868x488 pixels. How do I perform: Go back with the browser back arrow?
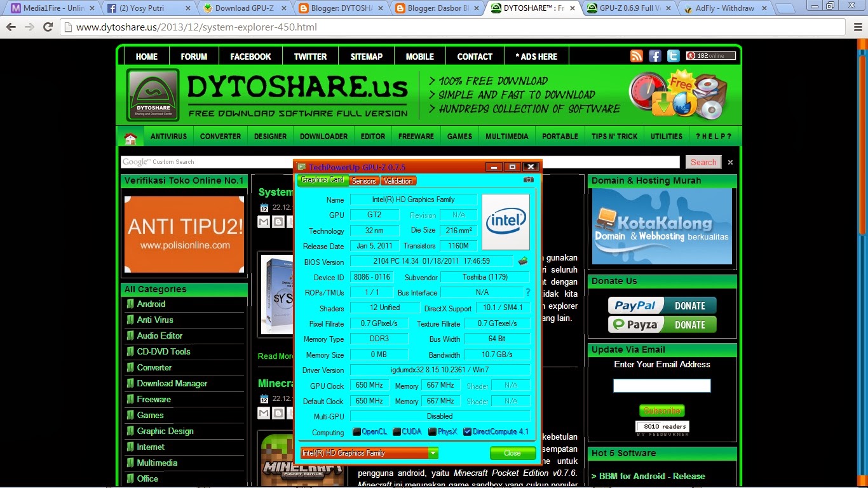point(11,27)
